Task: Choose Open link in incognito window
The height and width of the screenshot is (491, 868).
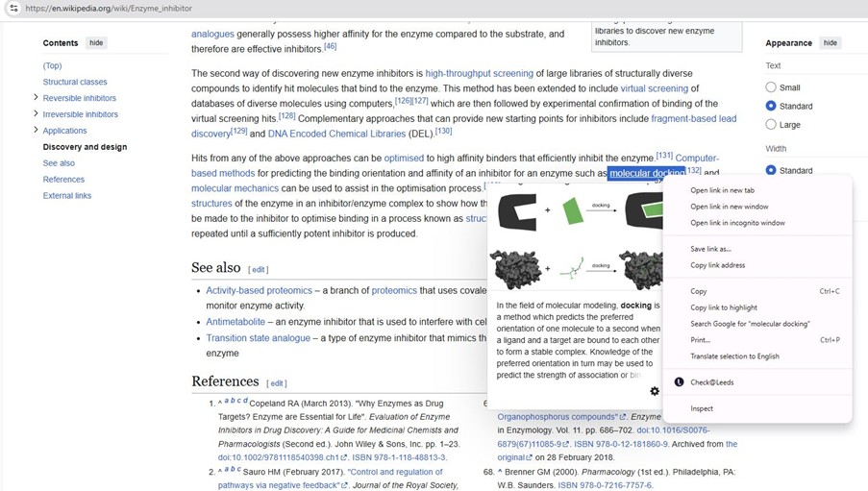Action: click(737, 223)
